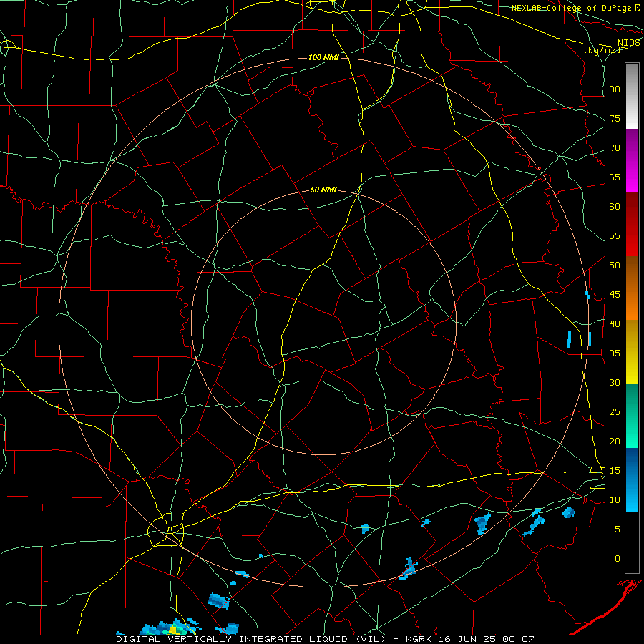This screenshot has width=644, height=644.
Task: Click the 75 value on the color scale
Action: tap(615, 119)
